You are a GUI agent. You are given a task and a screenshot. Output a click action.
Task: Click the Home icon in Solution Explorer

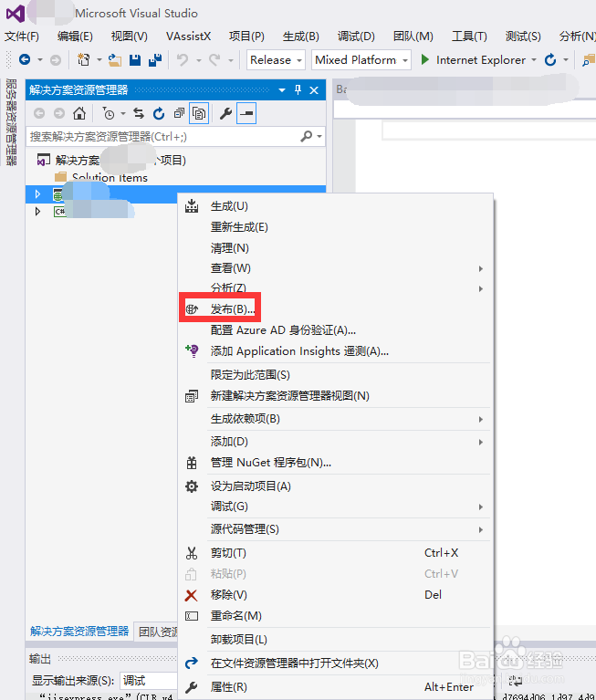coord(79,113)
